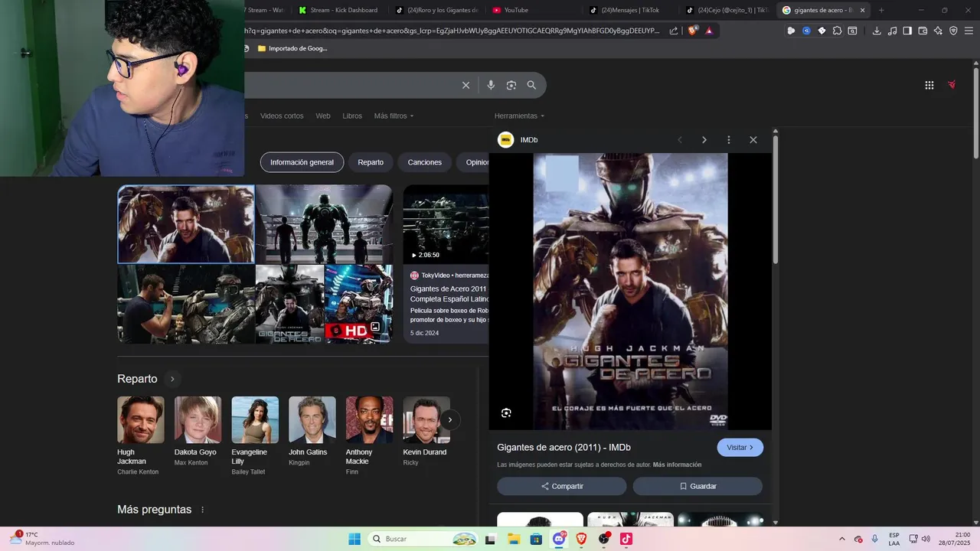Open Windows Start menu
980x551 pixels.
coord(354,539)
